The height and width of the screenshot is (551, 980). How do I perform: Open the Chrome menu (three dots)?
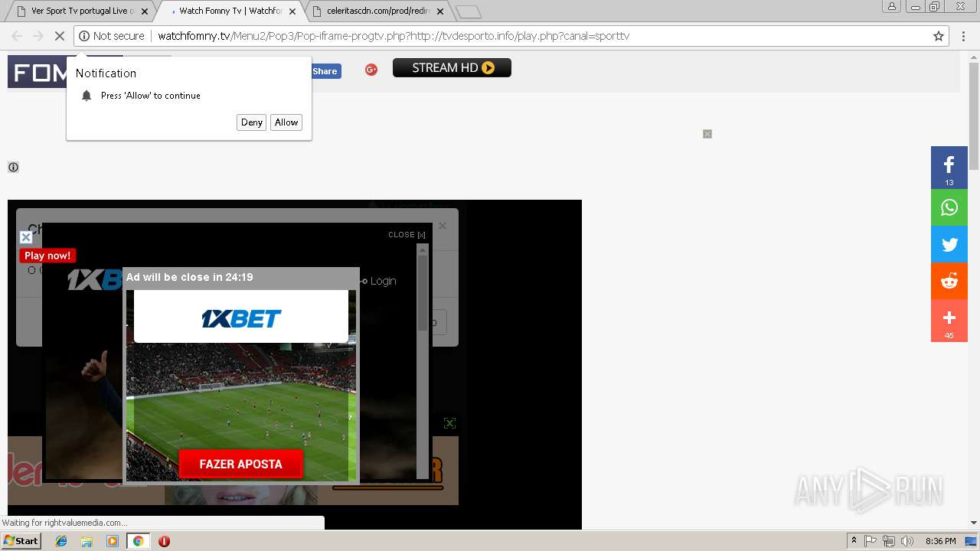(x=965, y=36)
